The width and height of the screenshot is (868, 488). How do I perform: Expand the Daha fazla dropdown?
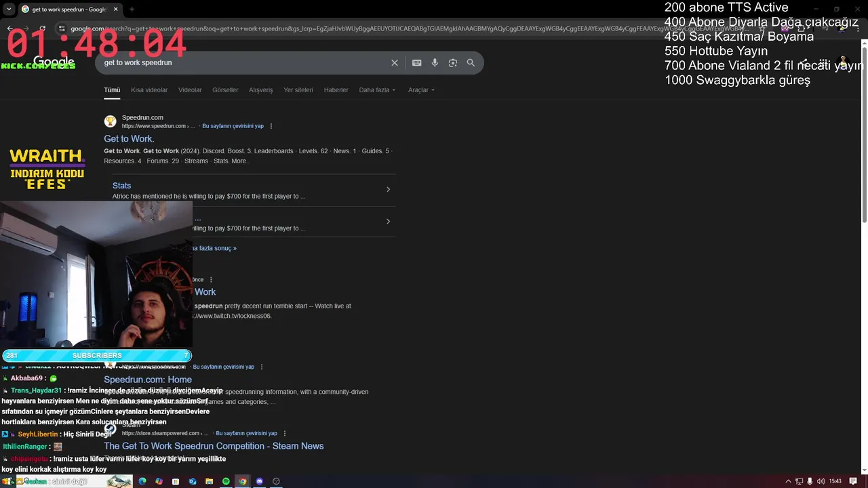point(377,90)
